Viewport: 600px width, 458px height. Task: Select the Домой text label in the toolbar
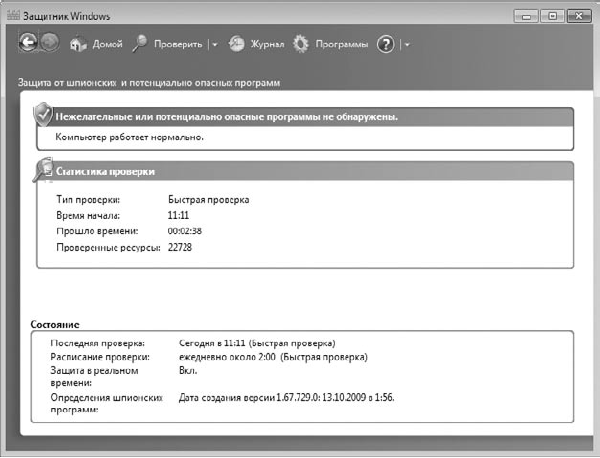pos(107,45)
